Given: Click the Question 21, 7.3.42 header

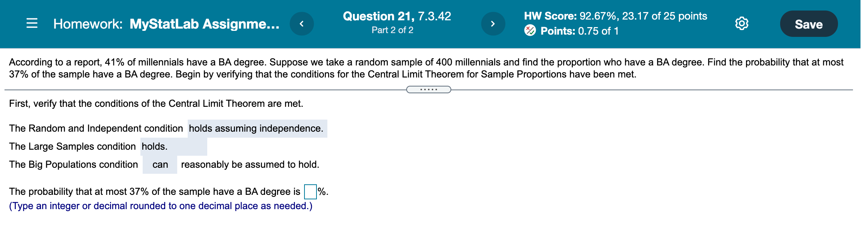Looking at the screenshot, I should [x=396, y=16].
